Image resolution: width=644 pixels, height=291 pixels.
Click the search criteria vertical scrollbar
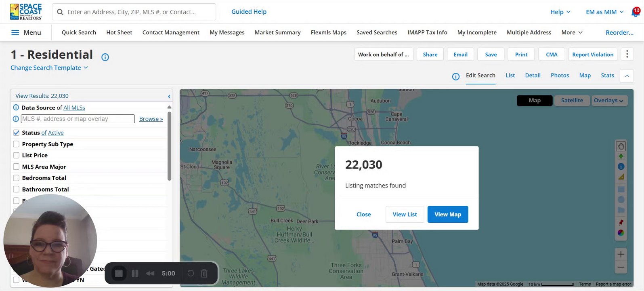[169, 146]
